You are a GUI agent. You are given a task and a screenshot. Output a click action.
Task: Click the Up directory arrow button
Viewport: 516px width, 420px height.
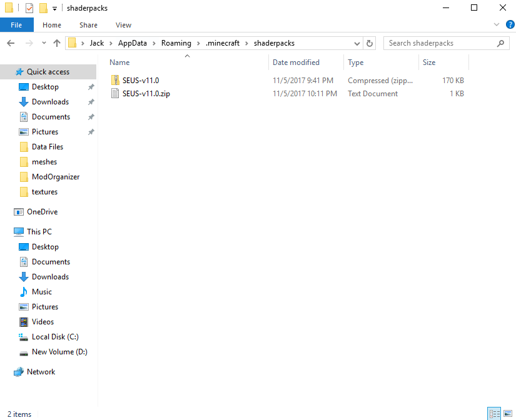[x=57, y=43]
